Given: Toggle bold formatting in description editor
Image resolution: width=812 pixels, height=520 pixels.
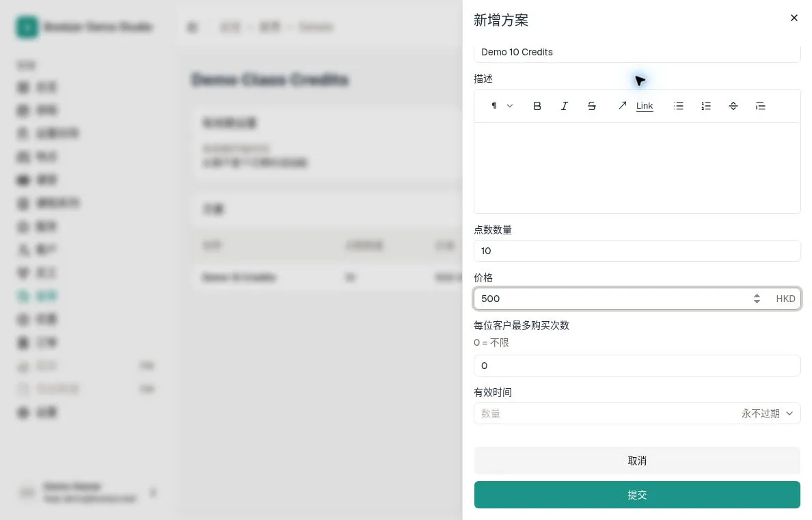Looking at the screenshot, I should (537, 106).
